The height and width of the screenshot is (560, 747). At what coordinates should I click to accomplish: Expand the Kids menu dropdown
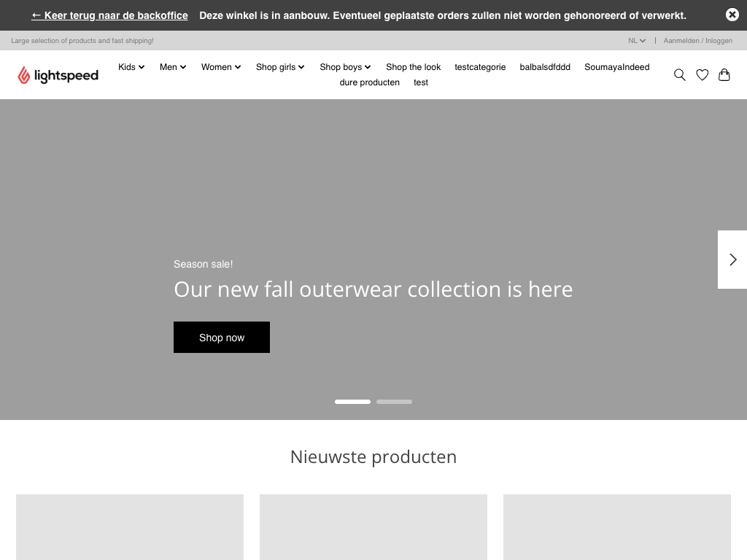point(131,67)
